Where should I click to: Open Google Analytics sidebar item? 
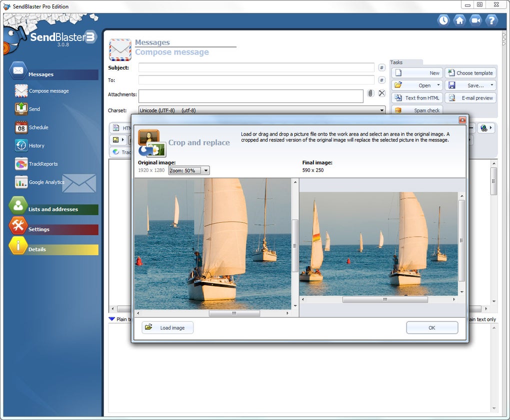click(x=21, y=182)
